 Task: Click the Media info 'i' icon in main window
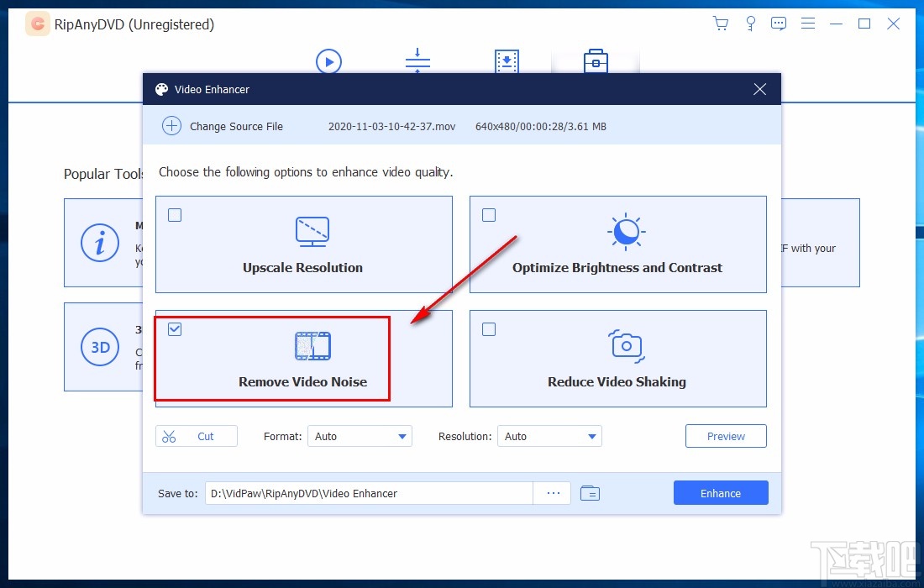100,243
